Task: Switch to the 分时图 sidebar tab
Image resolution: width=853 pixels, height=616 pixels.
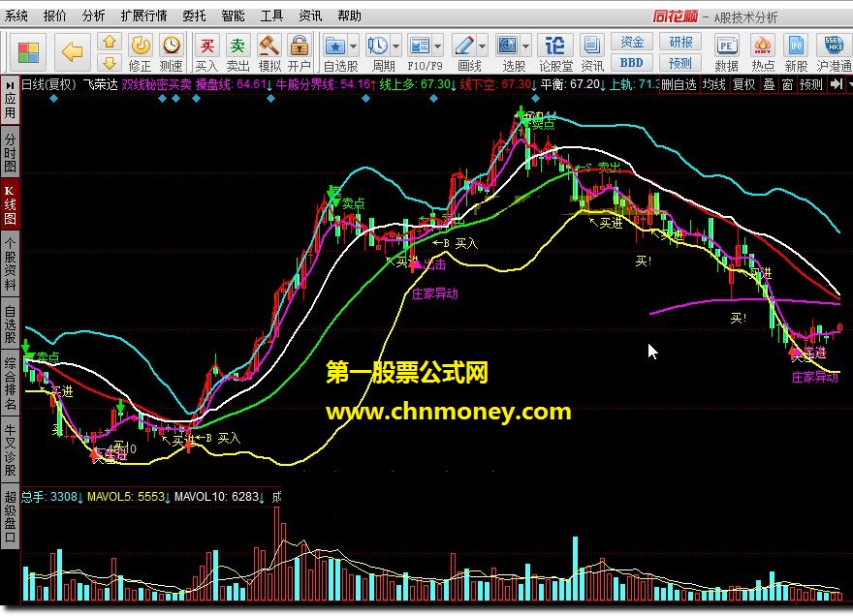Action: 10,153
